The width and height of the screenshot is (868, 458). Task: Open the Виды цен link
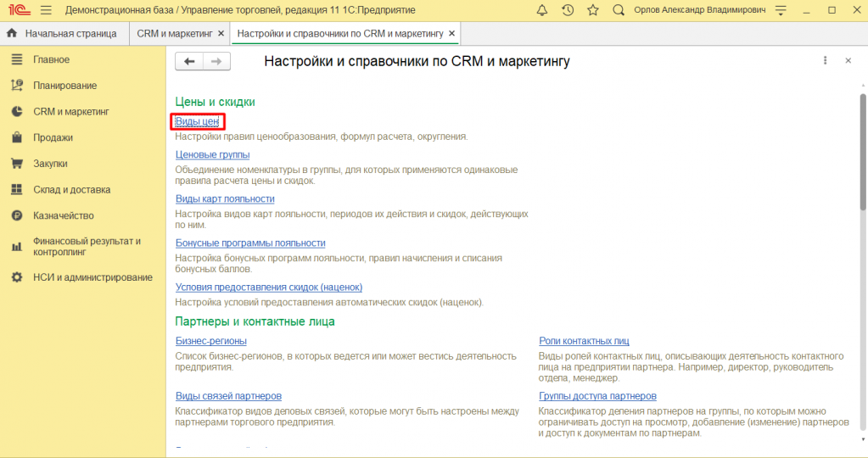click(197, 122)
